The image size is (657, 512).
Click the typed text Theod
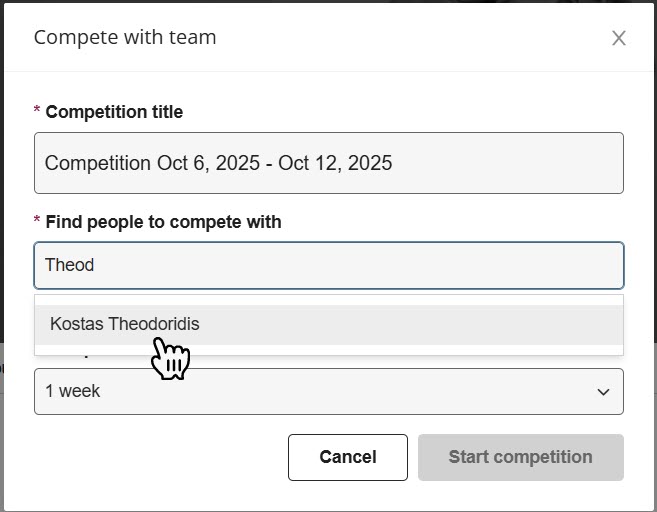(70, 265)
